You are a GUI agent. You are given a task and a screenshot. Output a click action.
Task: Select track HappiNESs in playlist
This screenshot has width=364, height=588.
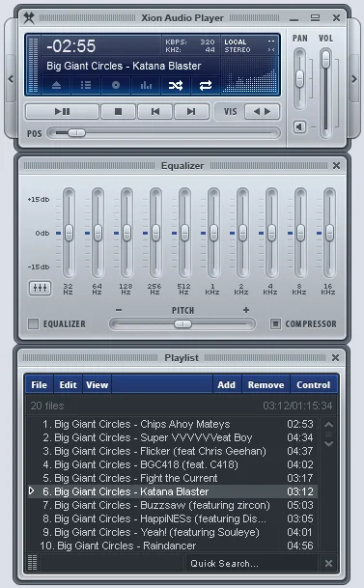tap(172, 518)
